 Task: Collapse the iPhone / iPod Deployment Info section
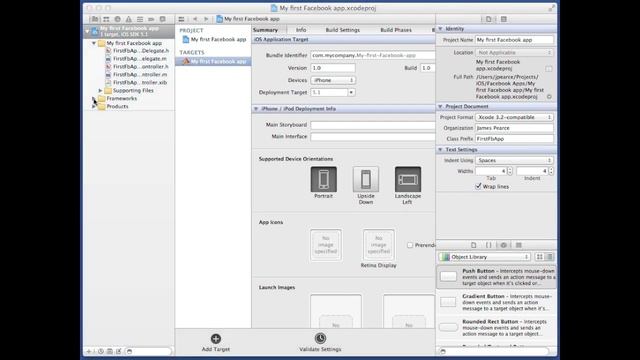point(256,109)
